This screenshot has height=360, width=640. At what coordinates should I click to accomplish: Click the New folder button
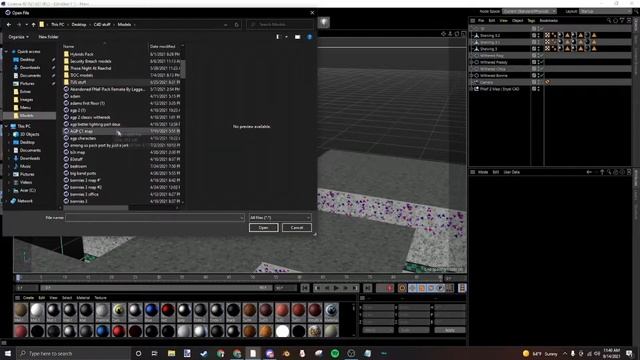click(48, 37)
